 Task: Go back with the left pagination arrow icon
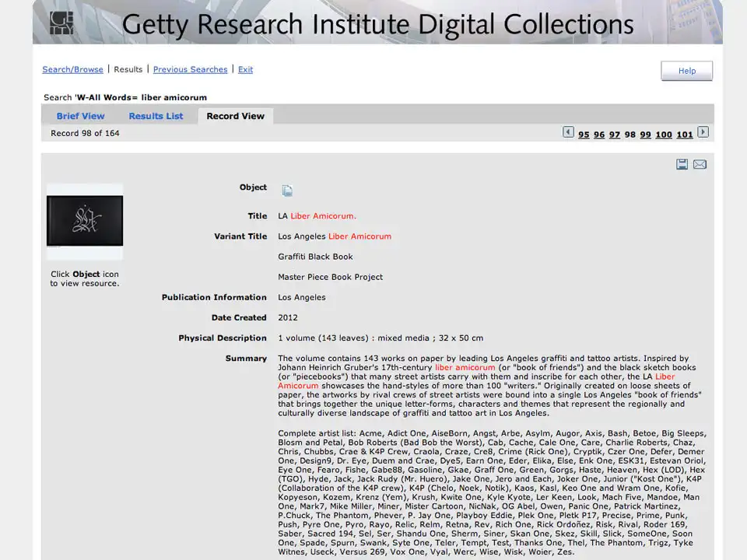click(x=568, y=132)
